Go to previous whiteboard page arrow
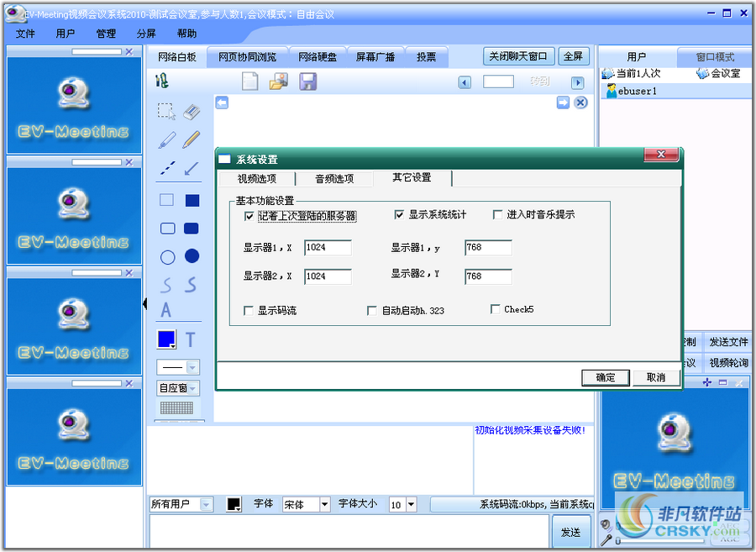756x552 pixels. pos(465,82)
